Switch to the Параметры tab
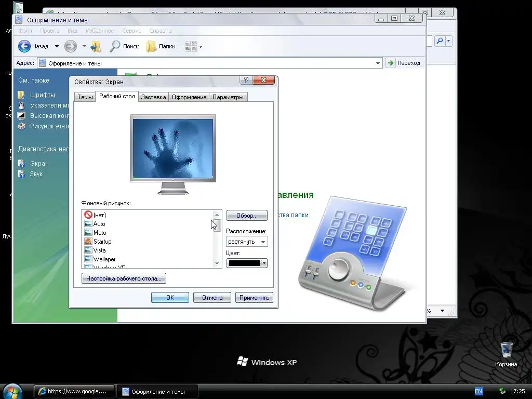532x399 pixels. [228, 97]
